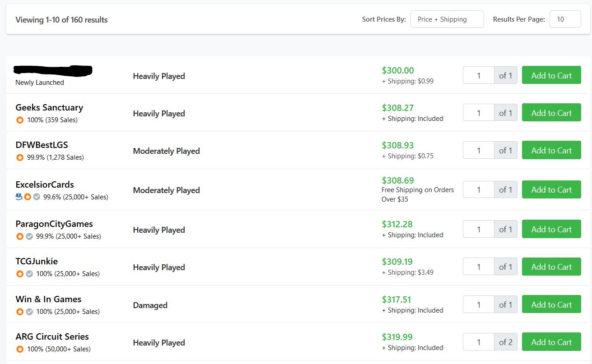
Task: Click TCGJunkie's gray certified checkmark badge
Action: [x=29, y=274]
